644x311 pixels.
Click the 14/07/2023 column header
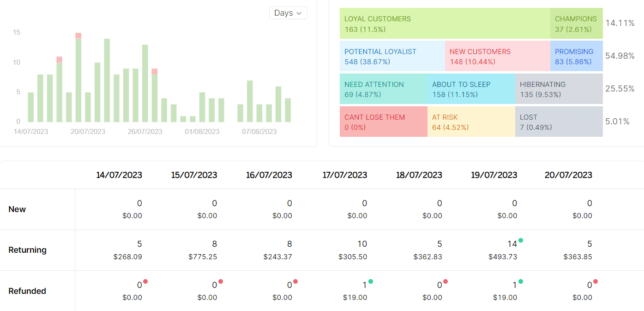(x=119, y=175)
